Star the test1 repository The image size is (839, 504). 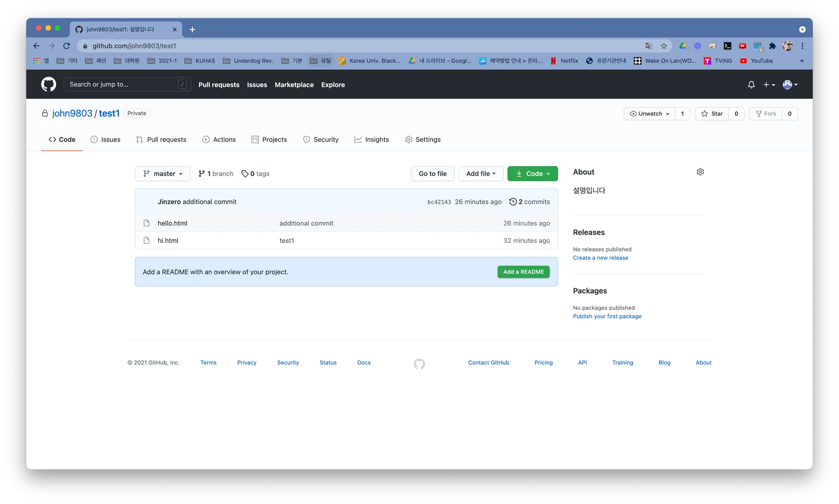coord(712,114)
